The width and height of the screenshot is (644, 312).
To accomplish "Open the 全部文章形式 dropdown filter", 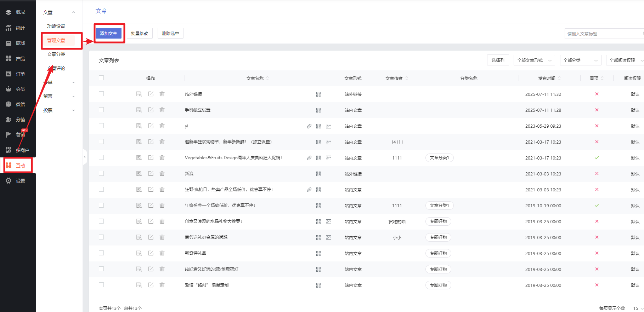I will click(534, 60).
